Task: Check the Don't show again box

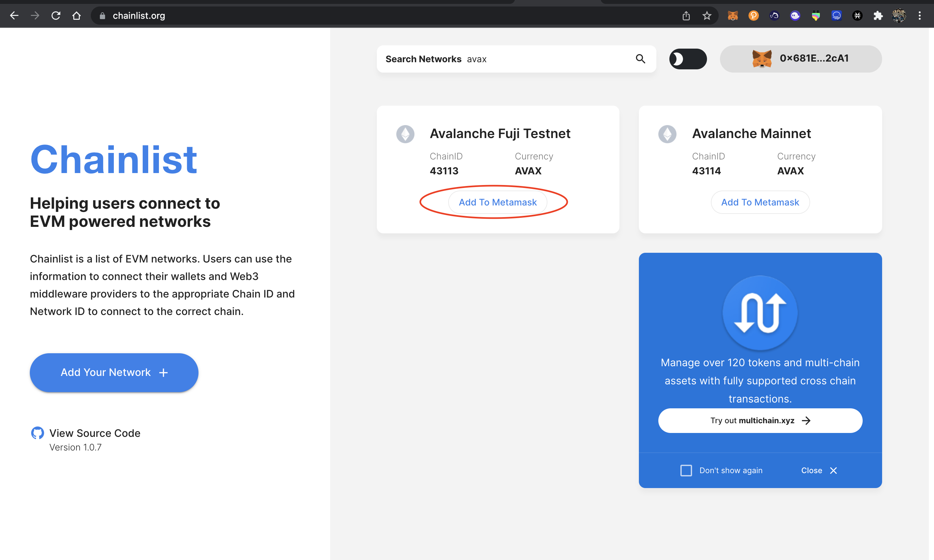Action: click(x=686, y=471)
